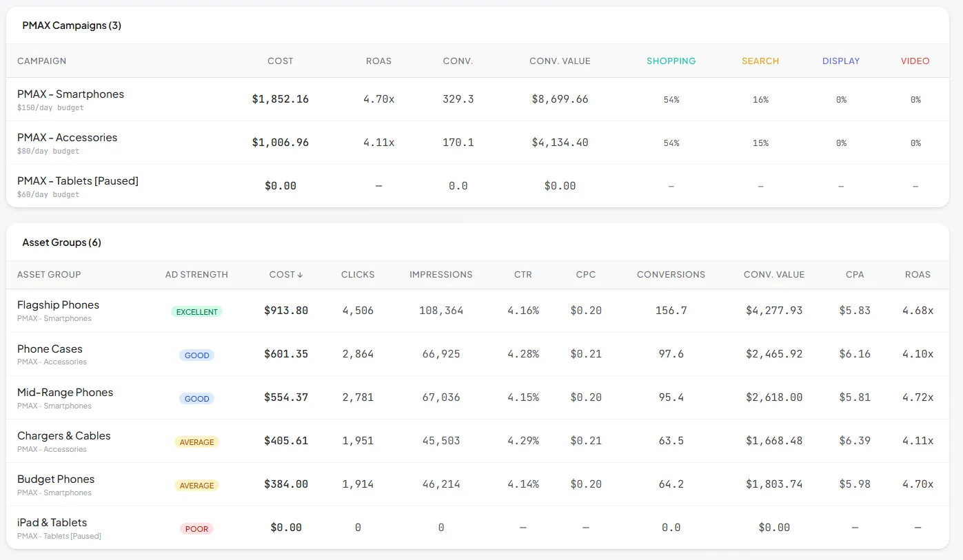This screenshot has height=560, width=963.
Task: Click the EXCELLENT ad strength badge
Action: 196,311
